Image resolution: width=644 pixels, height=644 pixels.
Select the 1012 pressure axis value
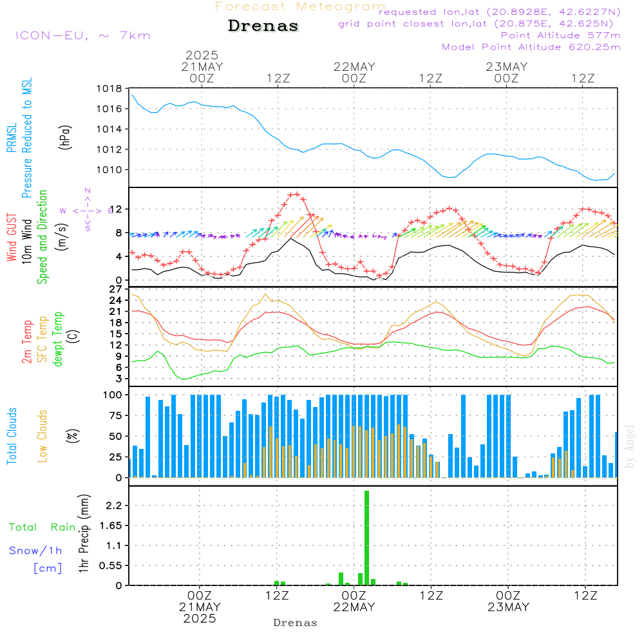(x=109, y=149)
